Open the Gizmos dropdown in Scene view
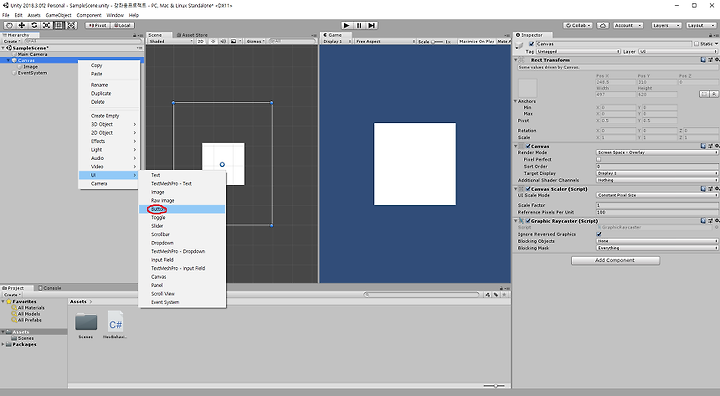 [x=255, y=41]
